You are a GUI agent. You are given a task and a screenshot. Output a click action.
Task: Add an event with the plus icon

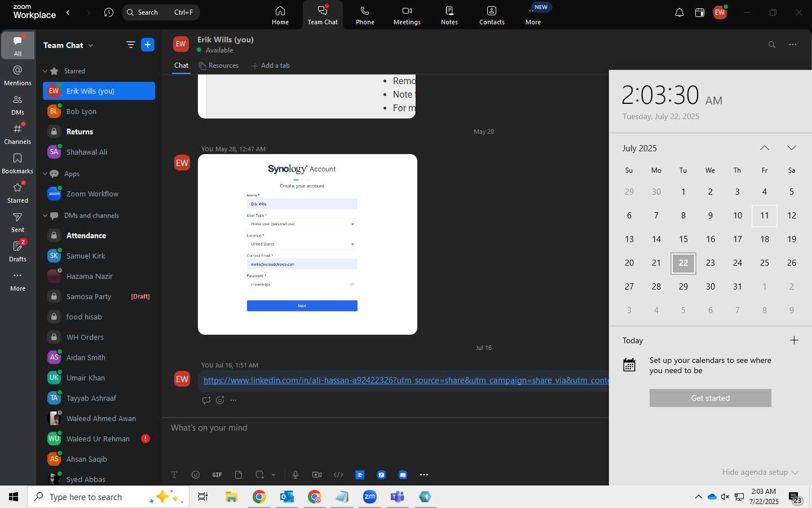[794, 340]
